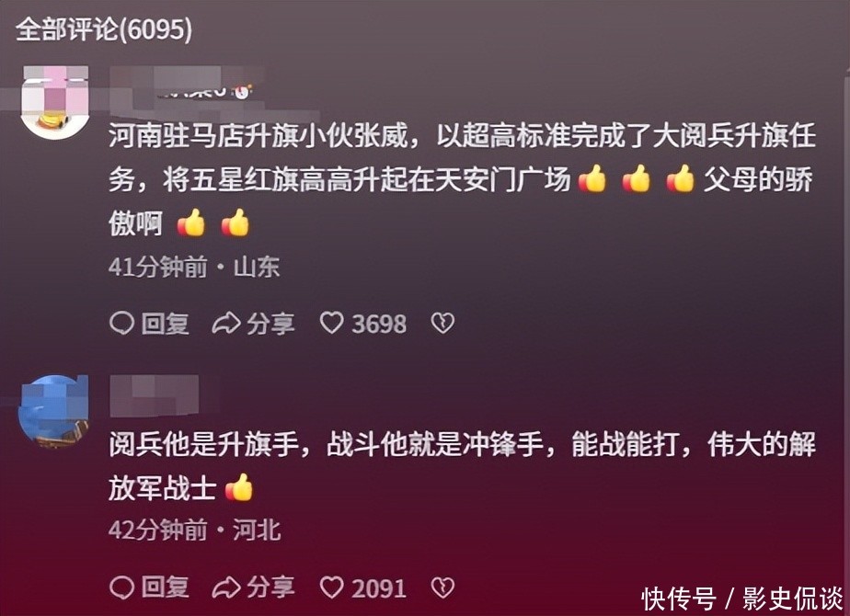Open the second commenter's blurred username
Viewport: 850px width, 616px height.
click(155, 396)
